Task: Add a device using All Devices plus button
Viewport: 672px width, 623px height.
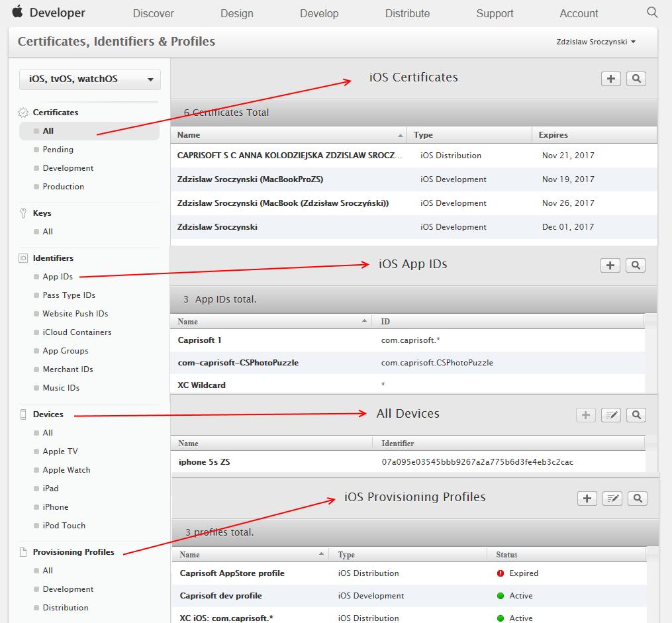Action: tap(585, 414)
